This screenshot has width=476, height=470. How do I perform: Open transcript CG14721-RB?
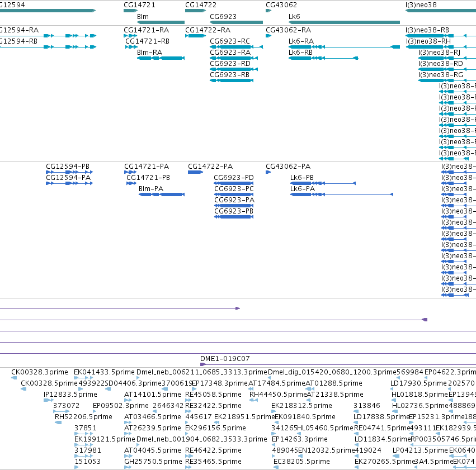(147, 41)
